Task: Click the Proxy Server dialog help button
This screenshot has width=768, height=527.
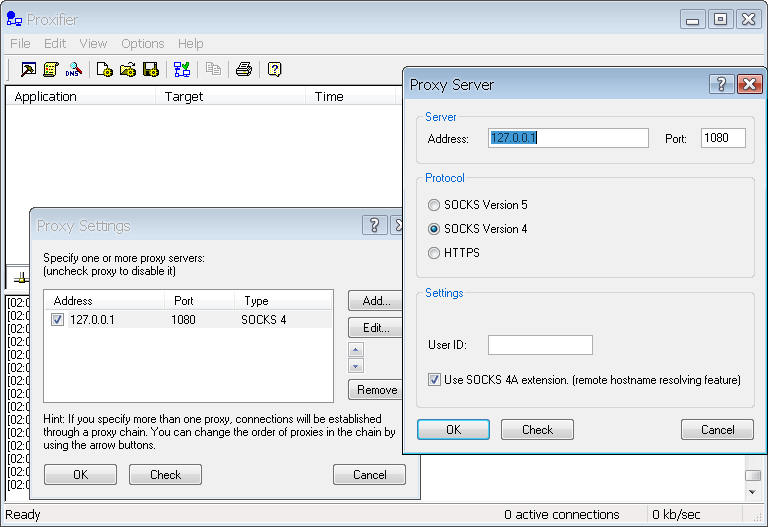Action: click(721, 84)
